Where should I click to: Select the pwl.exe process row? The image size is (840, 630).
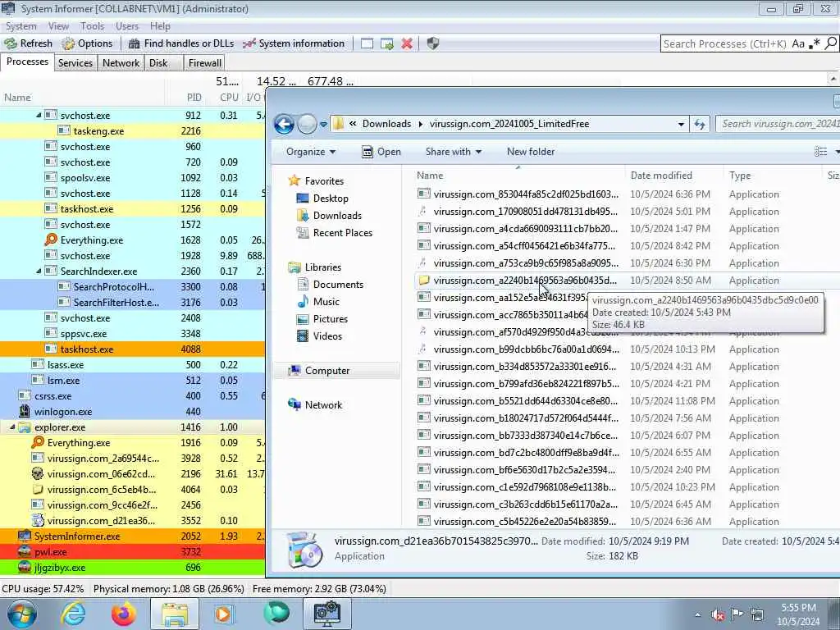click(x=132, y=552)
